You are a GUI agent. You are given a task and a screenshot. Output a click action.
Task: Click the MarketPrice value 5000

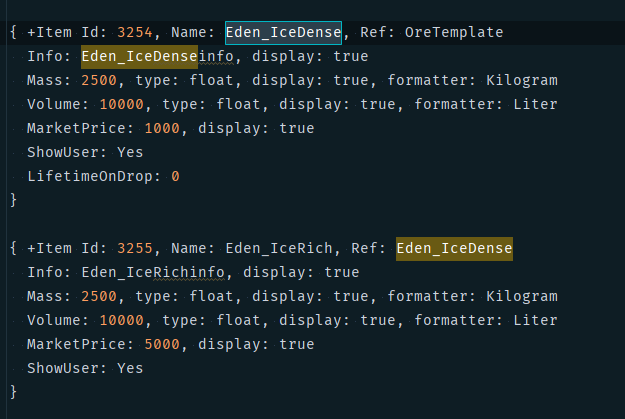(163, 344)
